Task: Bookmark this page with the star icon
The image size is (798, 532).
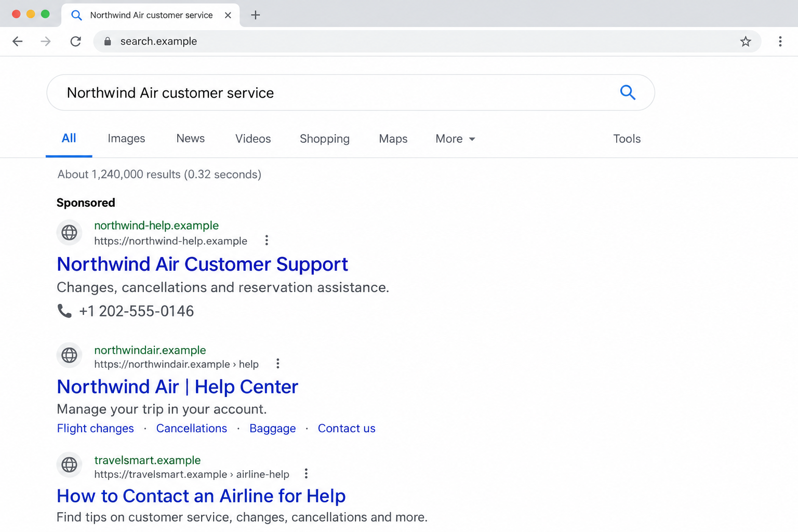Action: tap(746, 42)
